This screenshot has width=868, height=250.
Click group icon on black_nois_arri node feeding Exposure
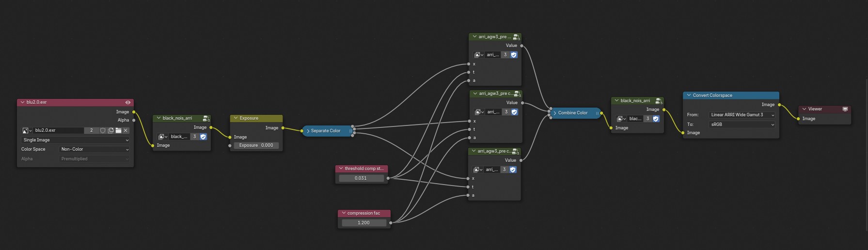pyautogui.click(x=206, y=118)
